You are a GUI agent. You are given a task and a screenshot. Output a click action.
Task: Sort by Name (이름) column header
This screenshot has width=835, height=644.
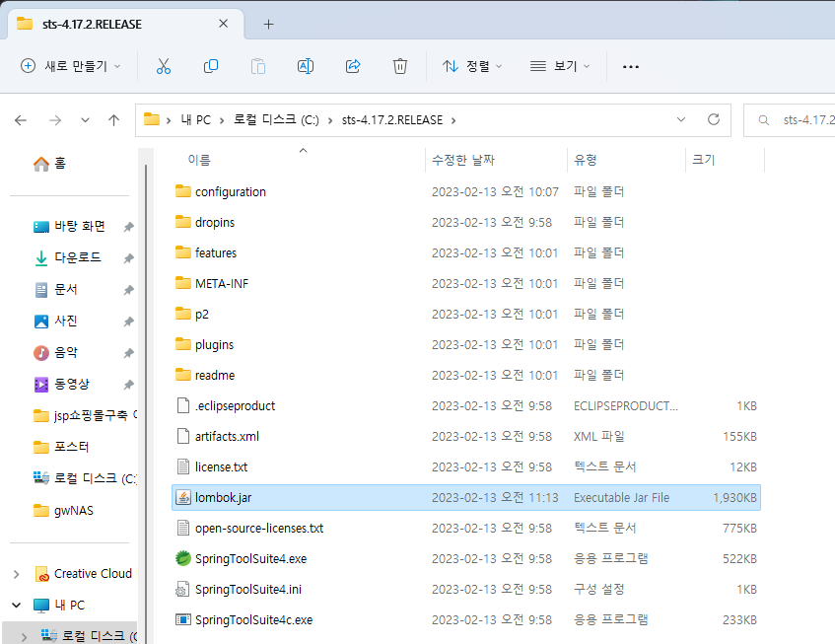click(199, 160)
